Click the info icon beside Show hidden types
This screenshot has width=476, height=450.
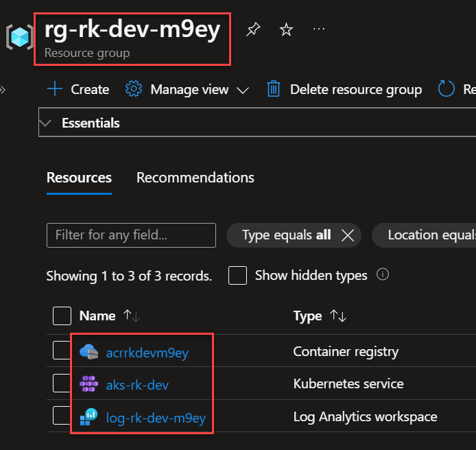(x=383, y=275)
